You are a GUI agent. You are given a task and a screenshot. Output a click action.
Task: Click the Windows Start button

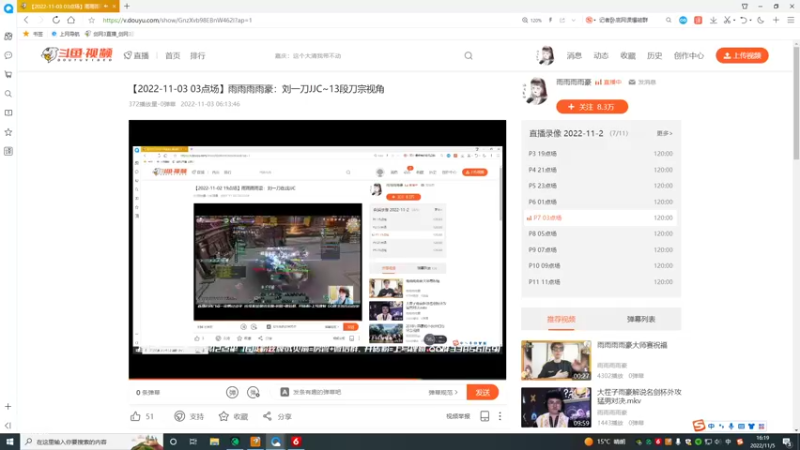pos(10,442)
